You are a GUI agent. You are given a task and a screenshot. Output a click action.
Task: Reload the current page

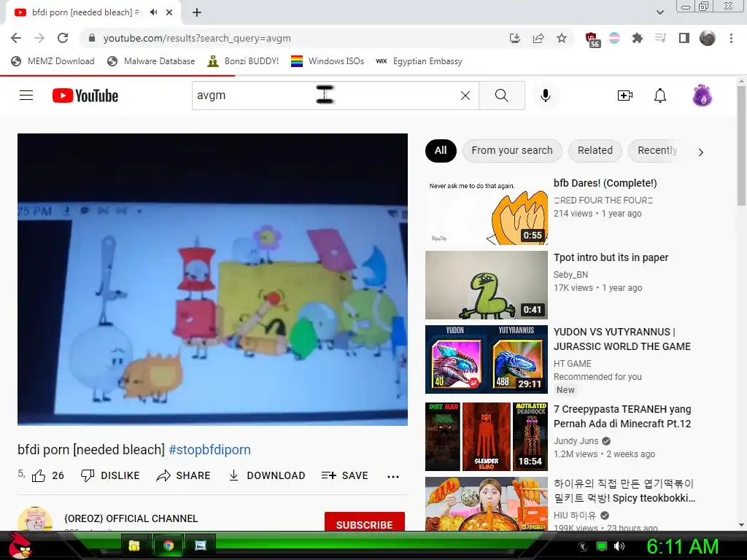[x=63, y=38]
